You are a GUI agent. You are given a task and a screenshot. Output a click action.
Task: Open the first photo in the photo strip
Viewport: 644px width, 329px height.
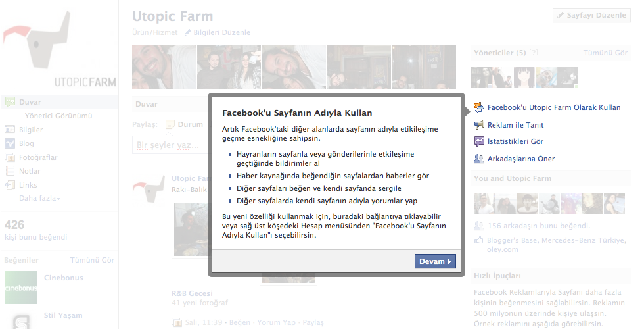coord(164,67)
